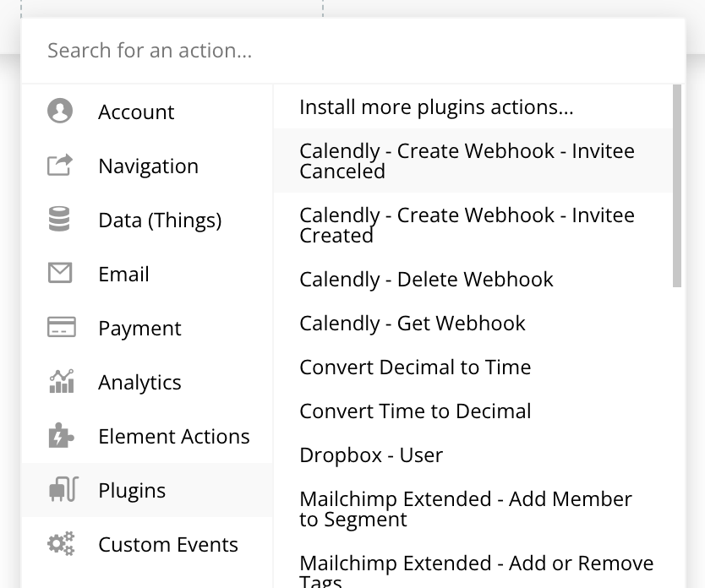705x588 pixels.
Task: Open the Navigation action category
Action: [x=147, y=166]
